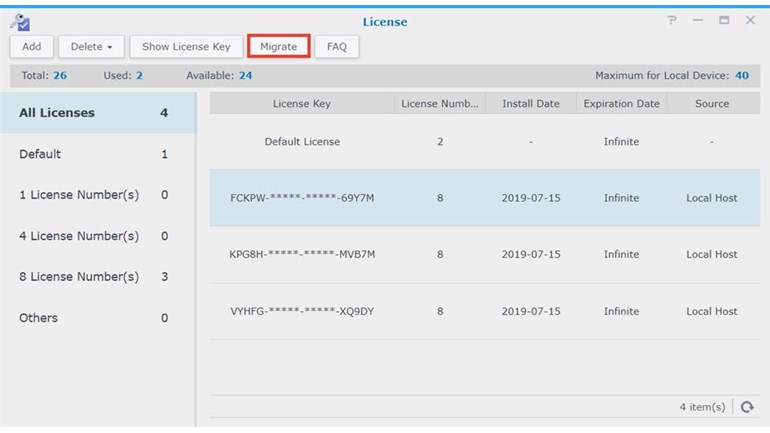This screenshot has width=770, height=433.
Task: Sort by Source column header
Action: pos(712,104)
